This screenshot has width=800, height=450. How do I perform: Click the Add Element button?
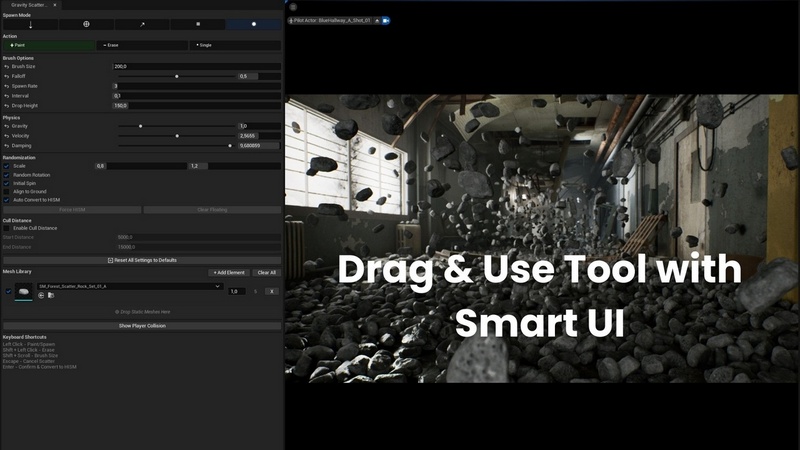pos(229,272)
